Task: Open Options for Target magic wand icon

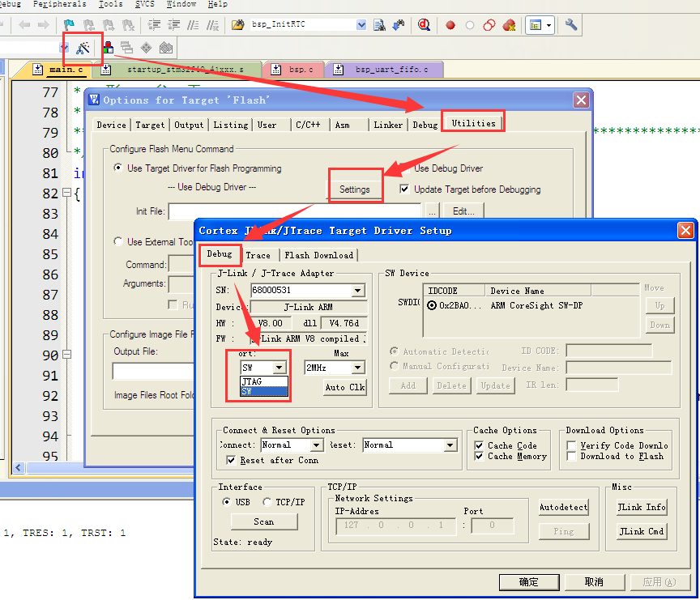Action: 83,48
